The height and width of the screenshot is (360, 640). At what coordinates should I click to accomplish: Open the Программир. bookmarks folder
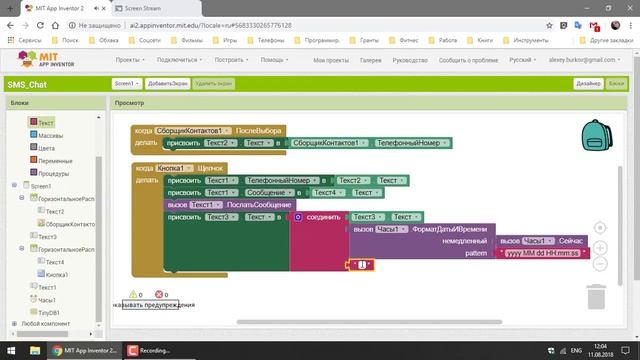click(x=317, y=40)
